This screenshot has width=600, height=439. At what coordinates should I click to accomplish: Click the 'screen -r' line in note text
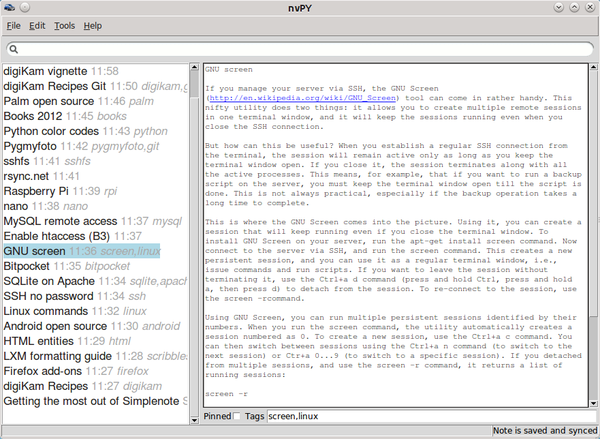tap(226, 394)
